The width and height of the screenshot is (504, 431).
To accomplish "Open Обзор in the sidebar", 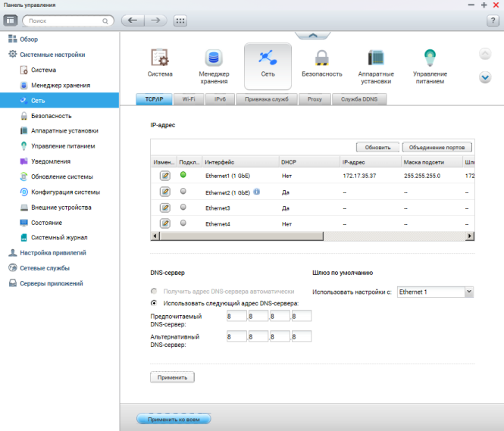I will pyautogui.click(x=29, y=39).
